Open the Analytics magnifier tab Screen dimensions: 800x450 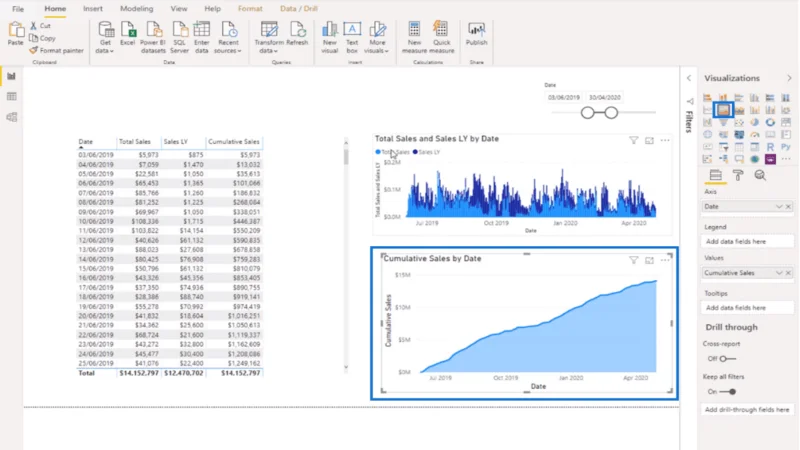coord(760,176)
